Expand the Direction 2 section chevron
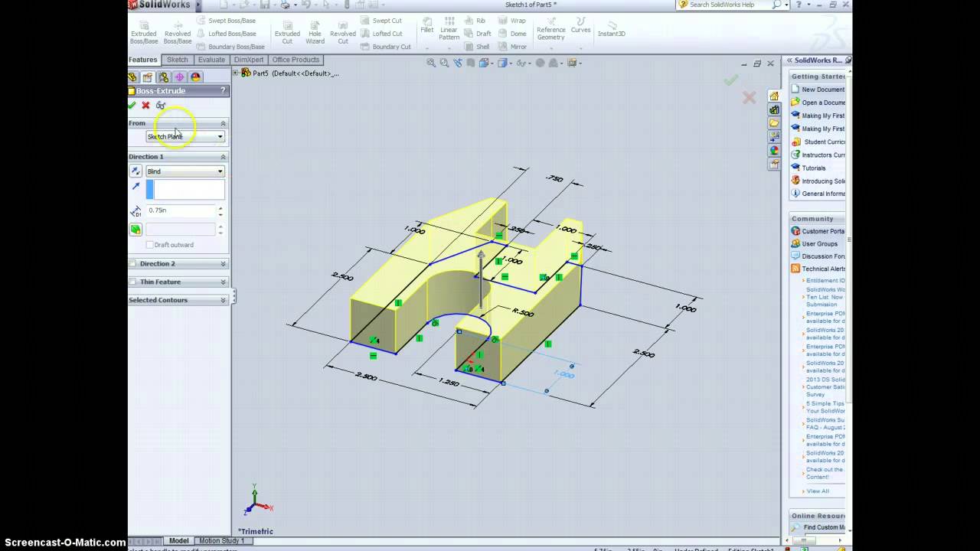This screenshot has height=551, width=980. pos(224,264)
